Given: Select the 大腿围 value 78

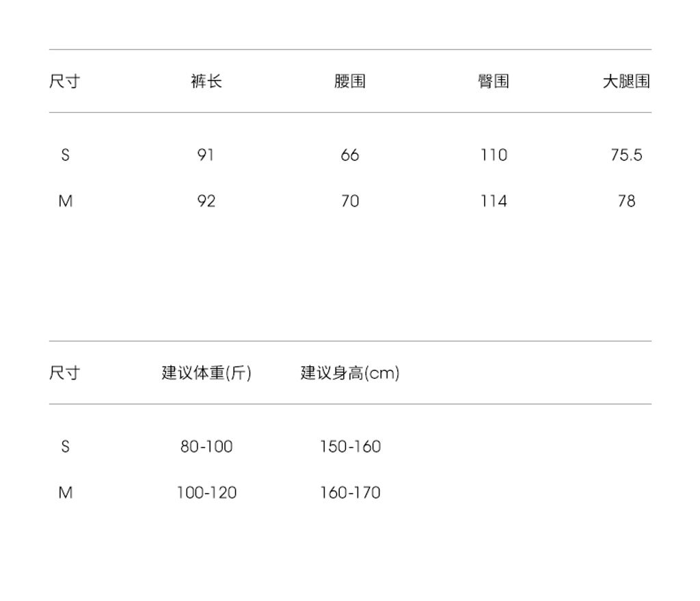Looking at the screenshot, I should pyautogui.click(x=626, y=201).
